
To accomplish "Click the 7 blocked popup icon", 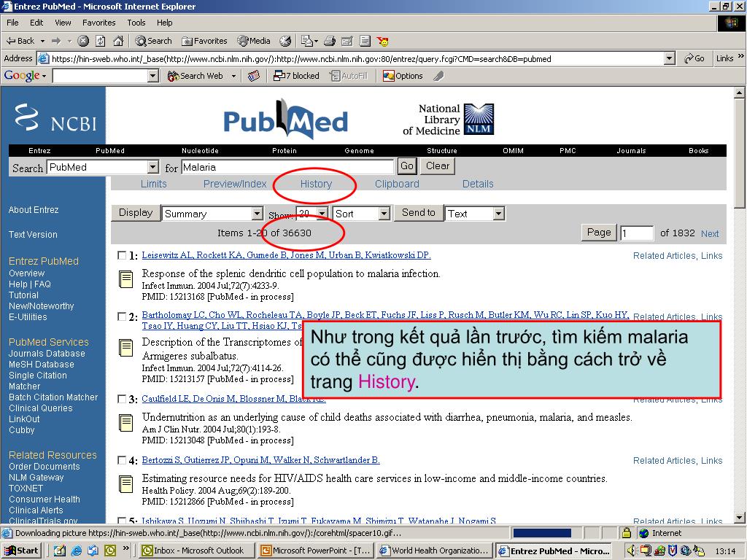I will (x=279, y=76).
